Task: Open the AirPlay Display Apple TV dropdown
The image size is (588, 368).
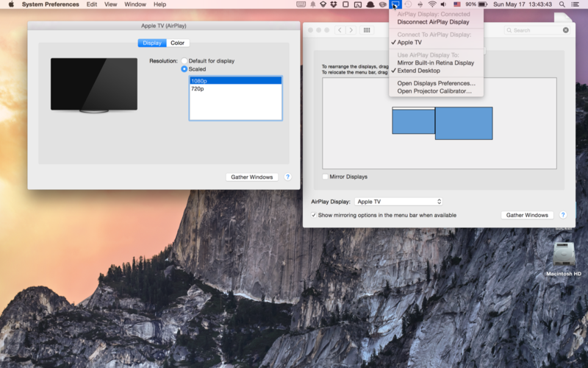Action: click(x=398, y=202)
